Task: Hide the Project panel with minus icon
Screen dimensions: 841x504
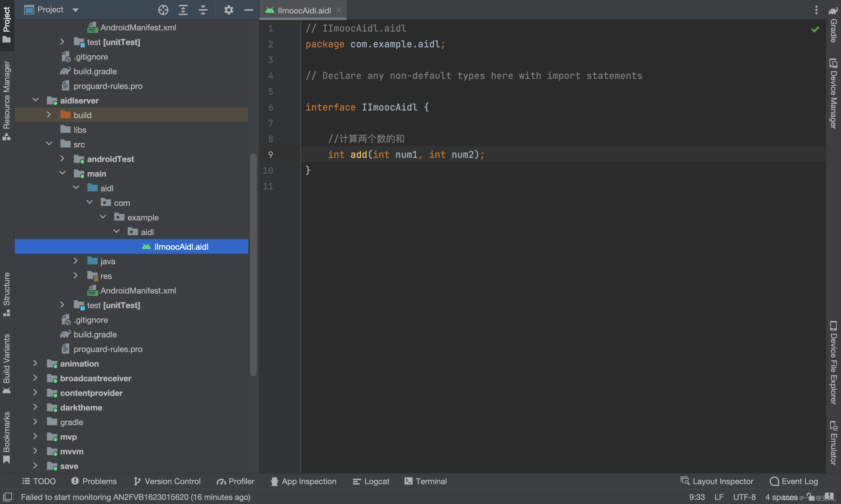Action: point(248,10)
